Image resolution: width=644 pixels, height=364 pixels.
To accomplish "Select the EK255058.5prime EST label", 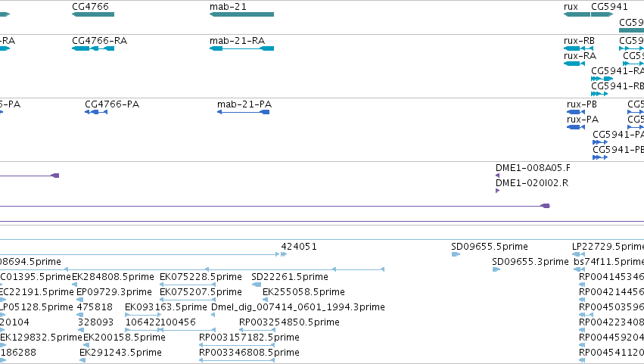I will click(x=303, y=293).
